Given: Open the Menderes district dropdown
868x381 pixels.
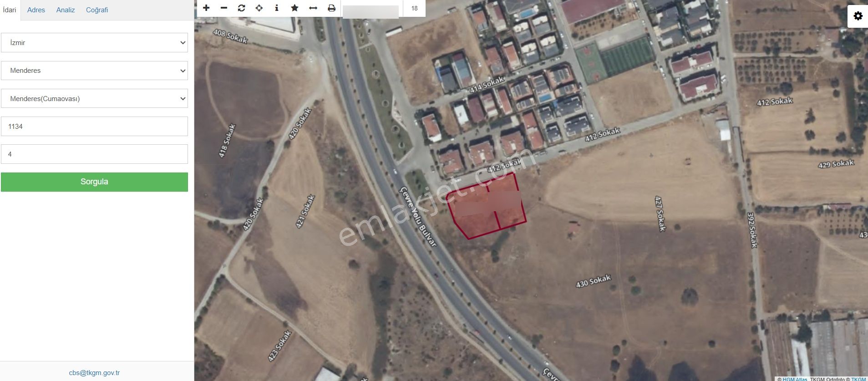Looking at the screenshot, I should tap(94, 71).
